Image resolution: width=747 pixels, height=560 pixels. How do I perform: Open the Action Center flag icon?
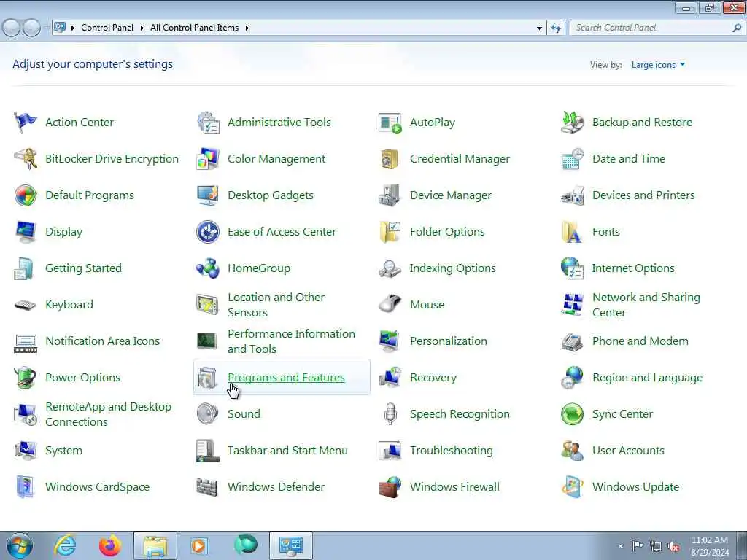click(25, 122)
